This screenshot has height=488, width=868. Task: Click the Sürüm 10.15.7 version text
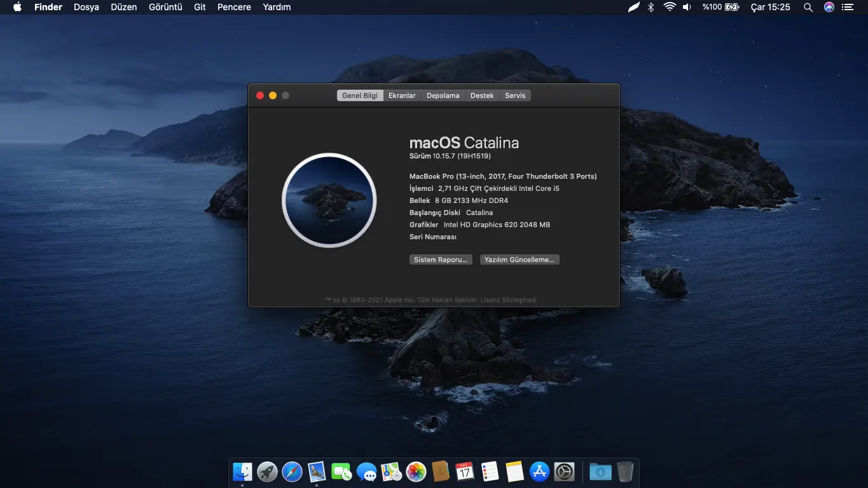pos(450,156)
